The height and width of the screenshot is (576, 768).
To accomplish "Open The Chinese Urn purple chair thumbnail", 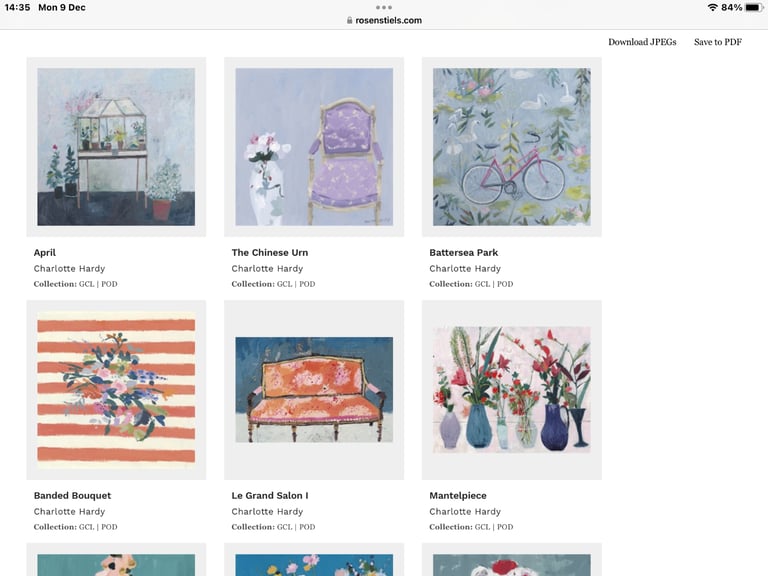I will click(314, 147).
